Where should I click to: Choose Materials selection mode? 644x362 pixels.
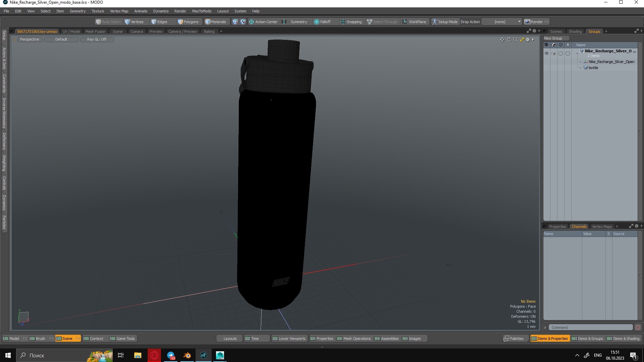tap(216, 22)
